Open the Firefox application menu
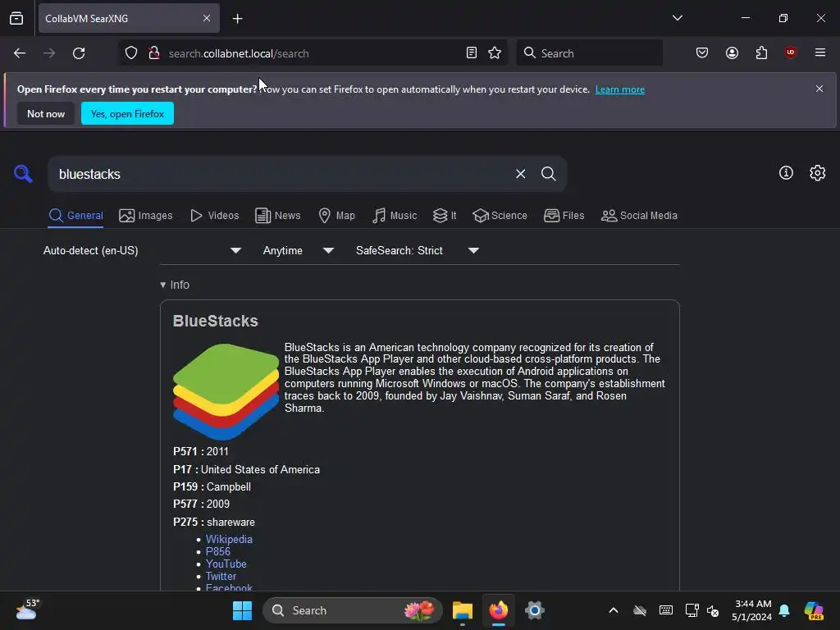Screen dimensions: 840x630 point(820,52)
